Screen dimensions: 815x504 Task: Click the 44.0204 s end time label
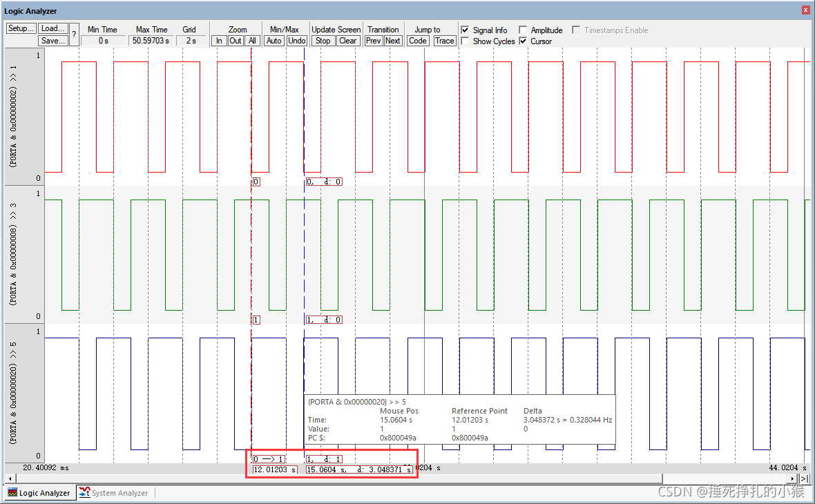787,467
